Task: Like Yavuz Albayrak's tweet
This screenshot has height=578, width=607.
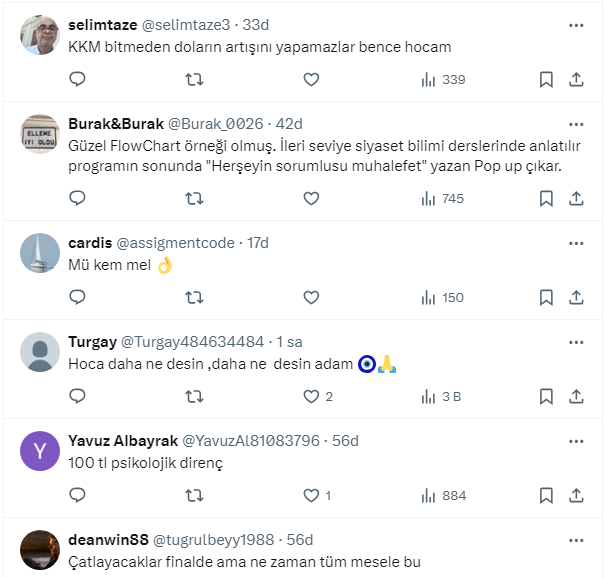Action: click(311, 495)
